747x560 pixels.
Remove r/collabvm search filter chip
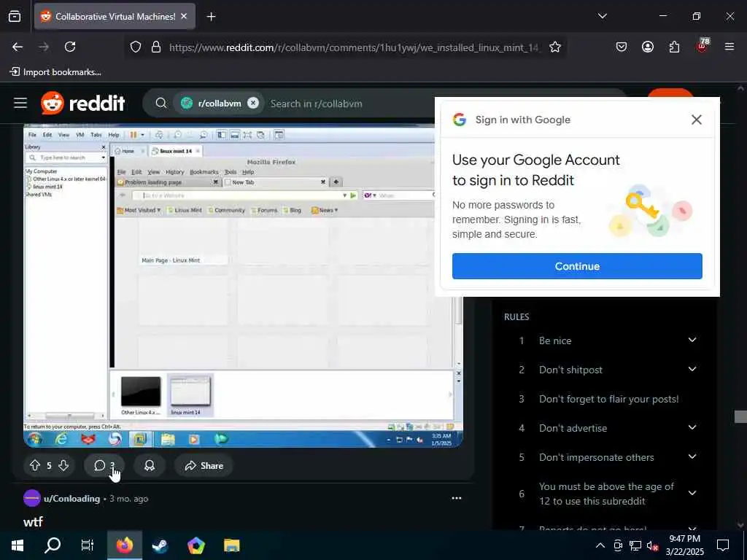pos(253,103)
